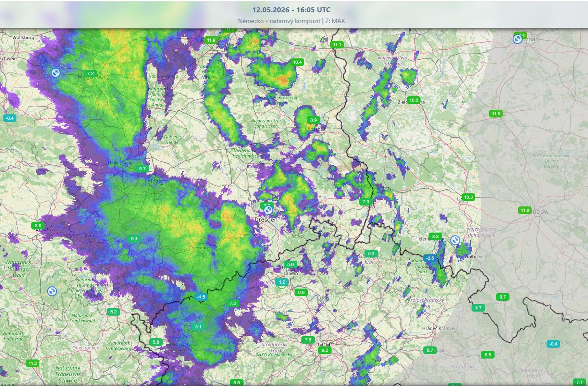Click the Leipzig city label
This screenshot has height=386, width=588.
coord(154,181)
